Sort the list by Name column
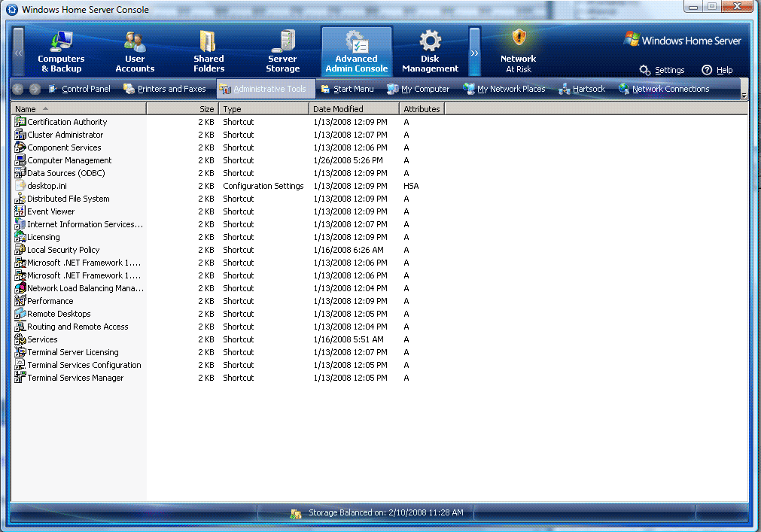This screenshot has height=532, width=761. [78, 109]
